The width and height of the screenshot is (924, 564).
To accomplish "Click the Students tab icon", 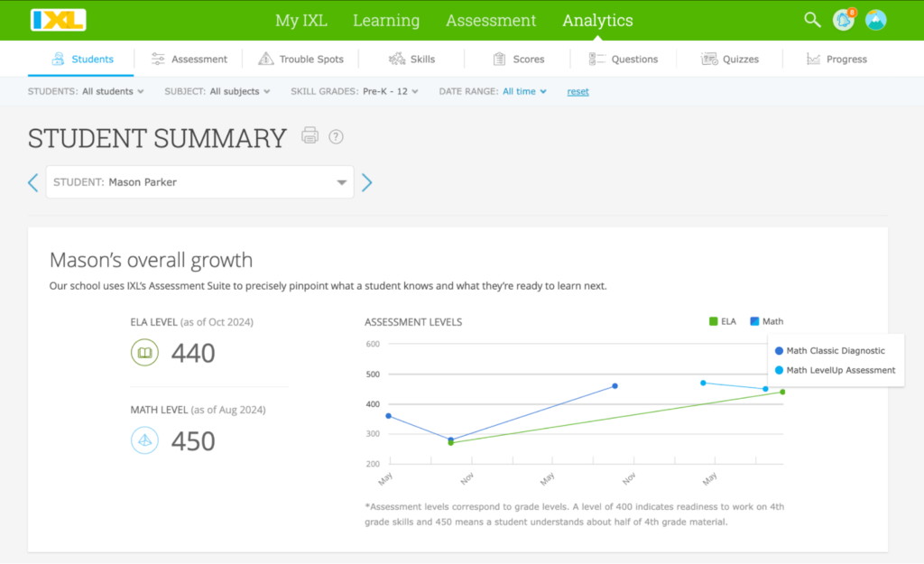I will tap(58, 59).
